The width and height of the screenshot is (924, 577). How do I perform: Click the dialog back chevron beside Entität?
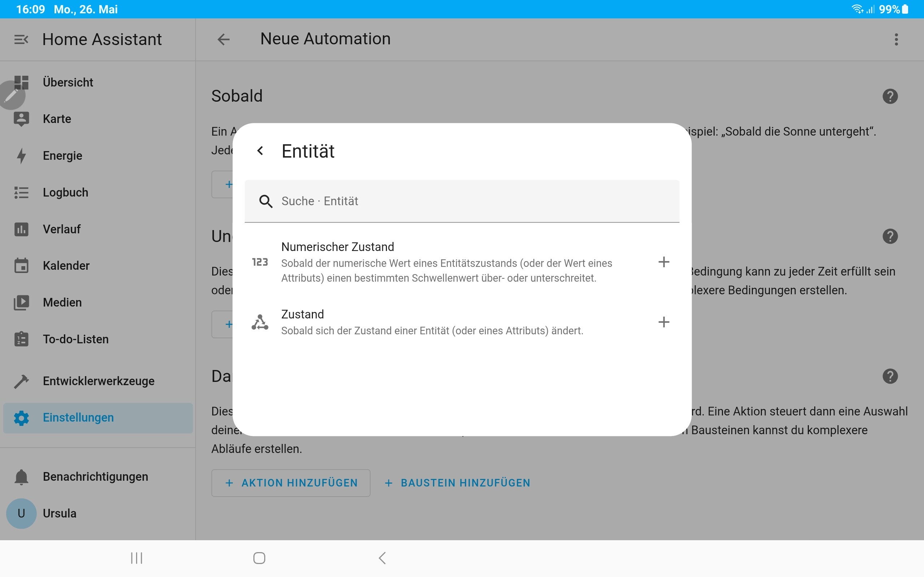tap(260, 151)
